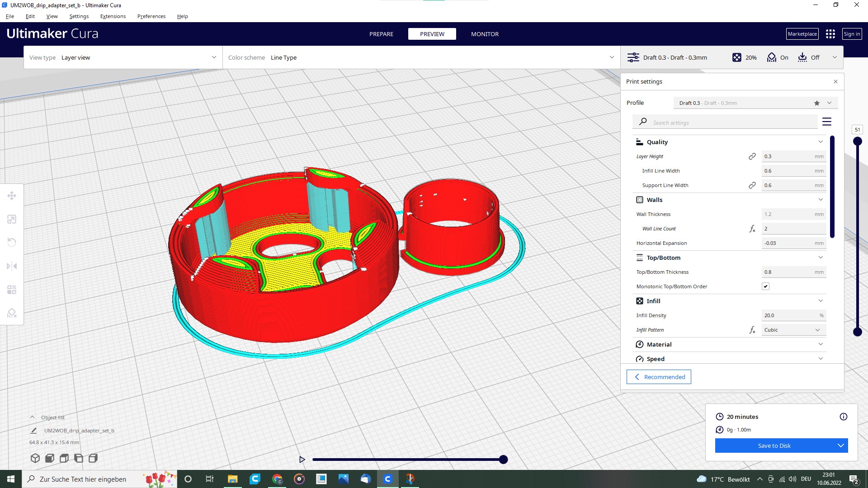Open the Color scheme dropdown

tap(421, 57)
